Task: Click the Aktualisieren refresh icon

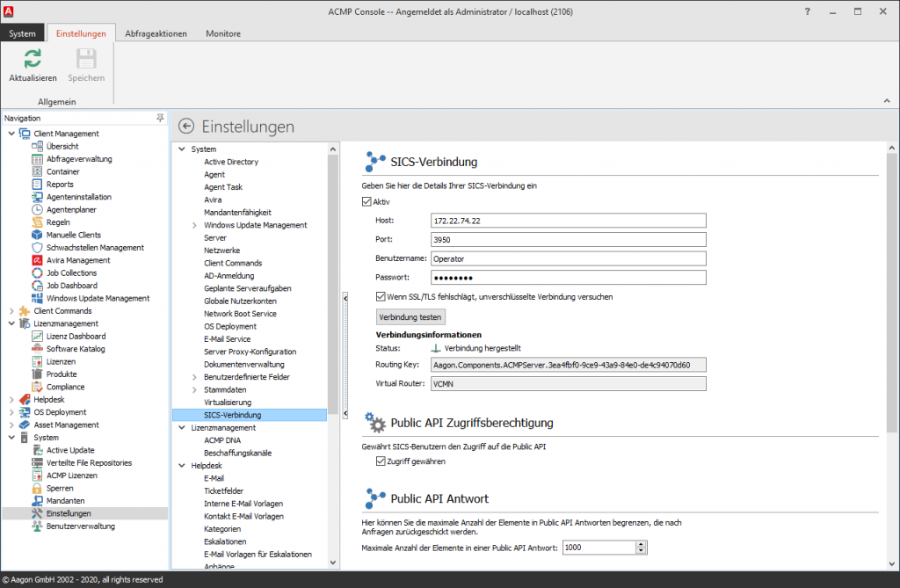Action: (x=33, y=59)
